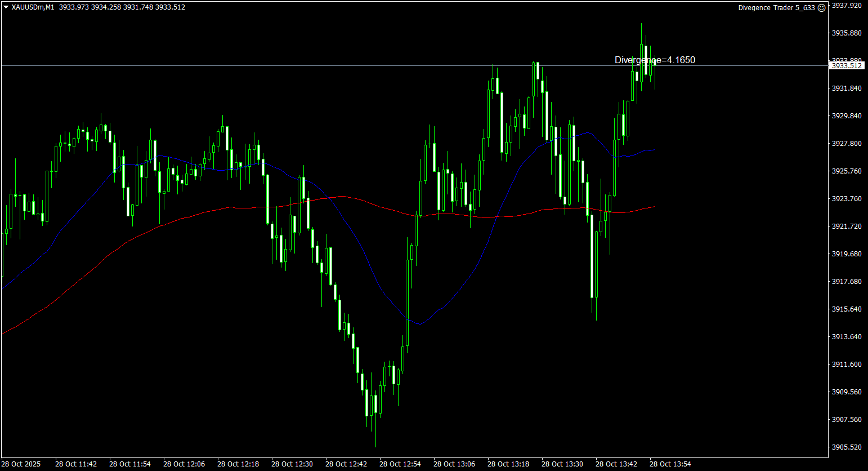Click the 3921.720 price scale label
The height and width of the screenshot is (471, 868).
(x=847, y=226)
